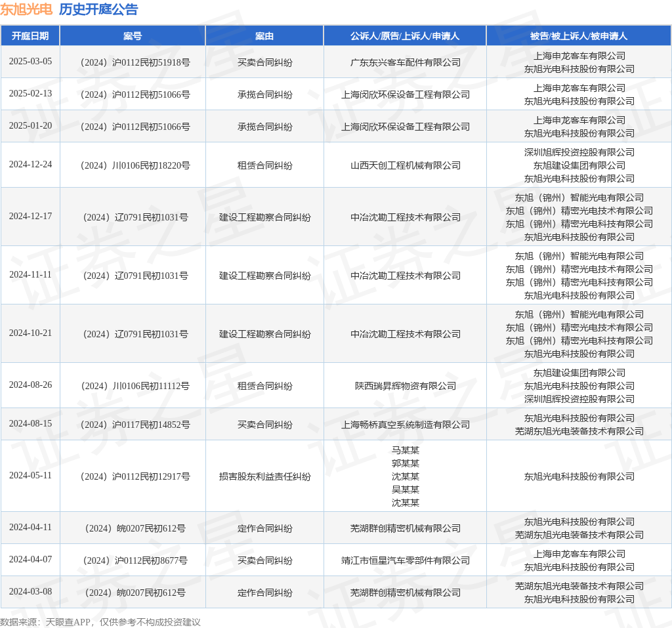The image size is (672, 628).
Task: Click 租赁合同纠纷 in the 2024-12-24 row
Action: pos(265,165)
